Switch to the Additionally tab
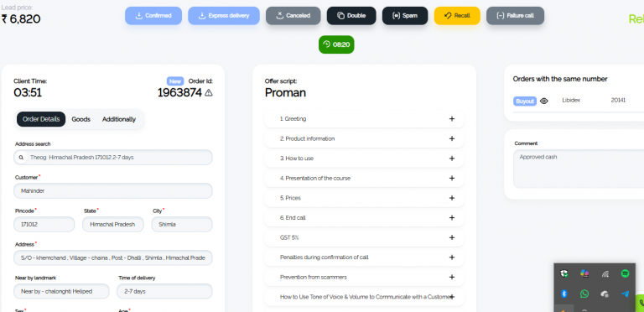Screen dimensions: 644x312 coord(119,119)
